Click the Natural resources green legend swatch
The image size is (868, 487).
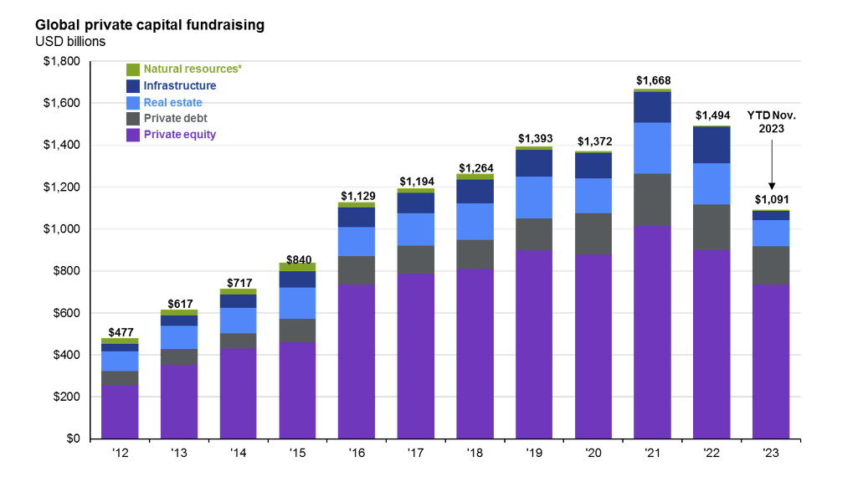[x=133, y=69]
